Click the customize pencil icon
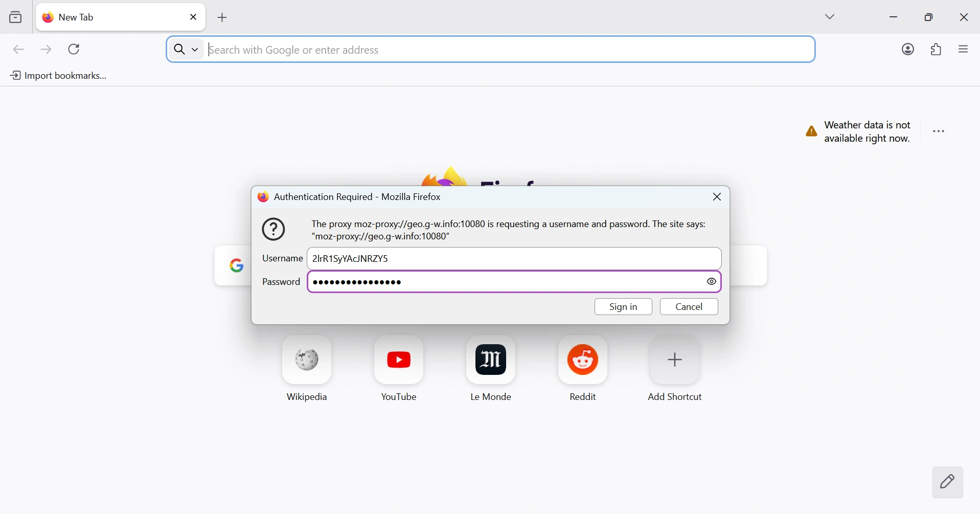980x514 pixels. tap(947, 482)
